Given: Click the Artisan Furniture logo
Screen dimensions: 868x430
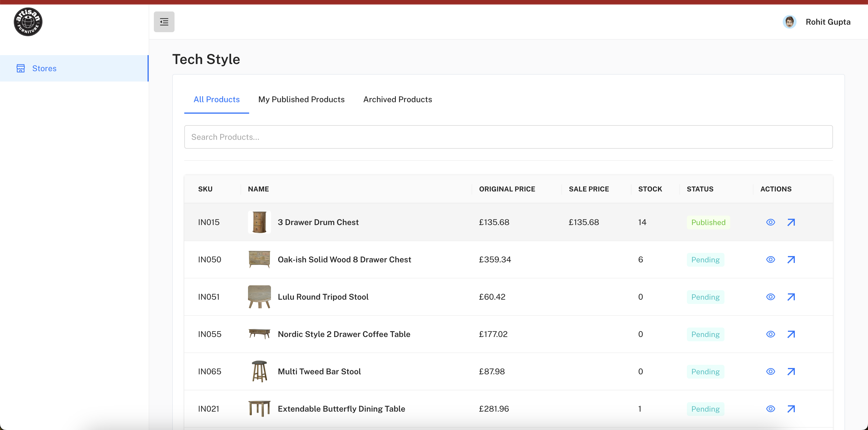Looking at the screenshot, I should point(28,22).
